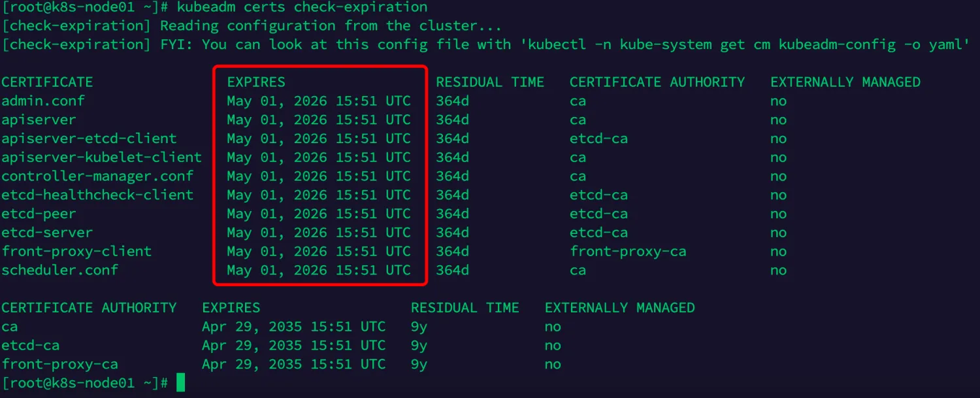Click the expiry date in the scheduler.conf row
Viewport: 980px width, 398px height.
point(319,270)
